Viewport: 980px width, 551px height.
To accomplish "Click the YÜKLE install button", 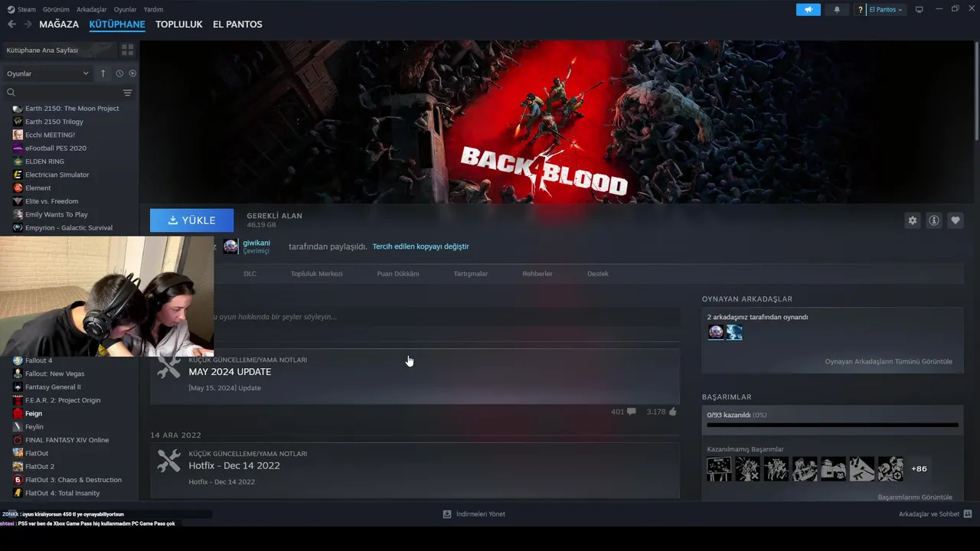I will (x=191, y=220).
